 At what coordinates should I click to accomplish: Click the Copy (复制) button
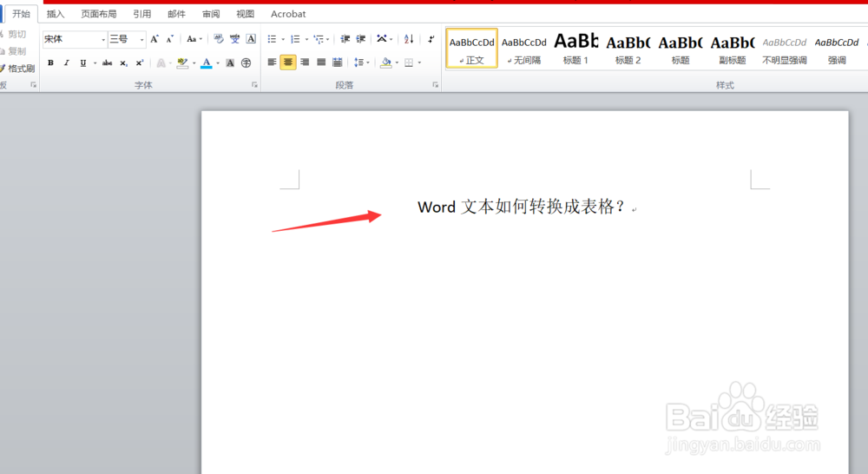pos(14,51)
